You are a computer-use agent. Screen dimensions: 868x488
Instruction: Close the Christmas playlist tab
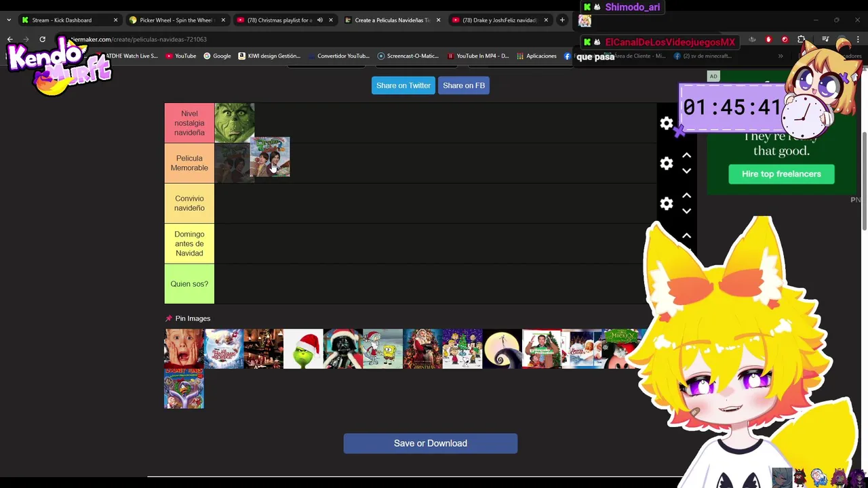coord(331,20)
